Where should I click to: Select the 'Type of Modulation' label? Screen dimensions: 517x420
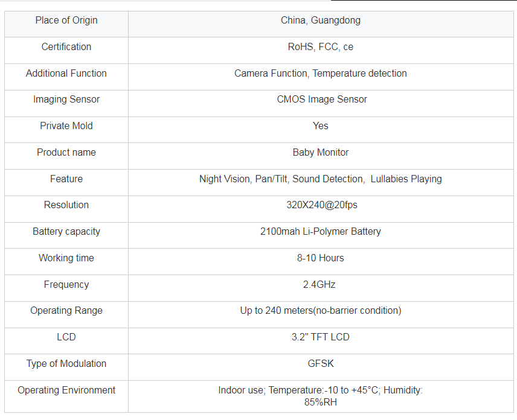coord(66,364)
